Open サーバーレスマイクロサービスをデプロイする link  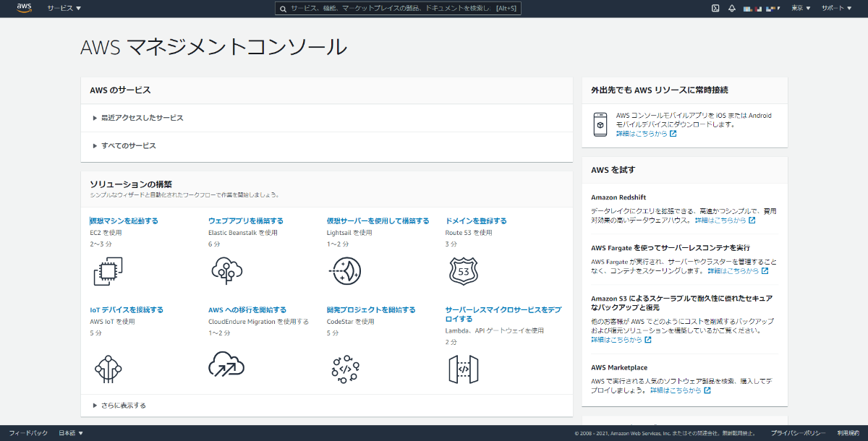coord(503,314)
